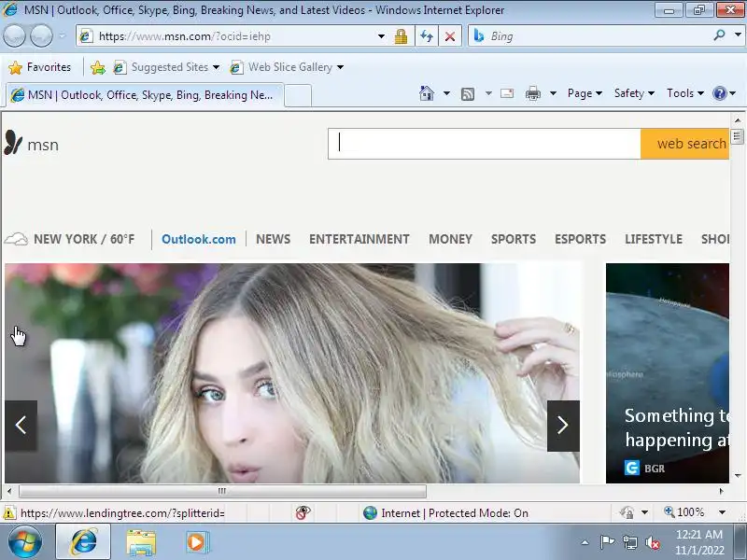Click vertical scrollbar down arrow
Screen dimensions: 747x560
tap(738, 475)
